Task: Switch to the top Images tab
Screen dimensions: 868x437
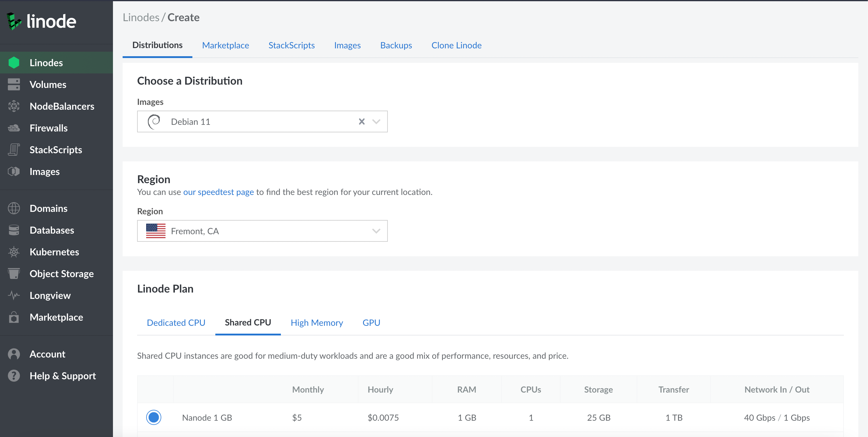Action: coord(347,45)
